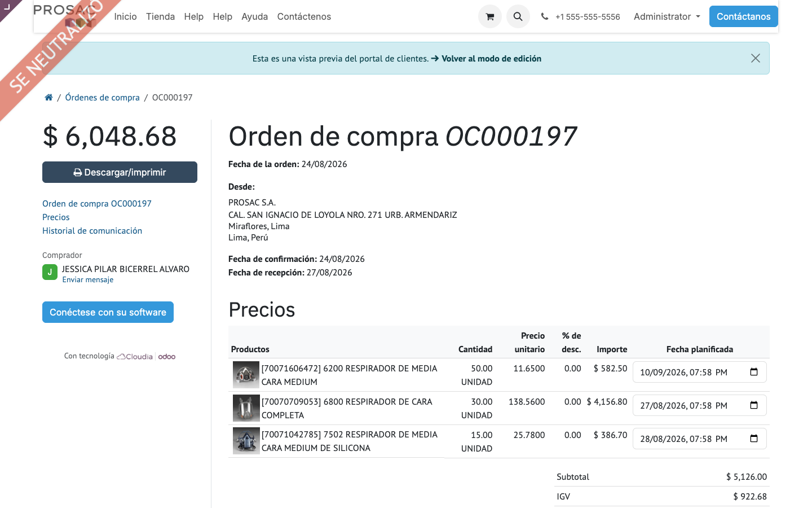The image size is (812, 508).
Task: Click the 6200 respirator product thumbnail
Action: (246, 375)
